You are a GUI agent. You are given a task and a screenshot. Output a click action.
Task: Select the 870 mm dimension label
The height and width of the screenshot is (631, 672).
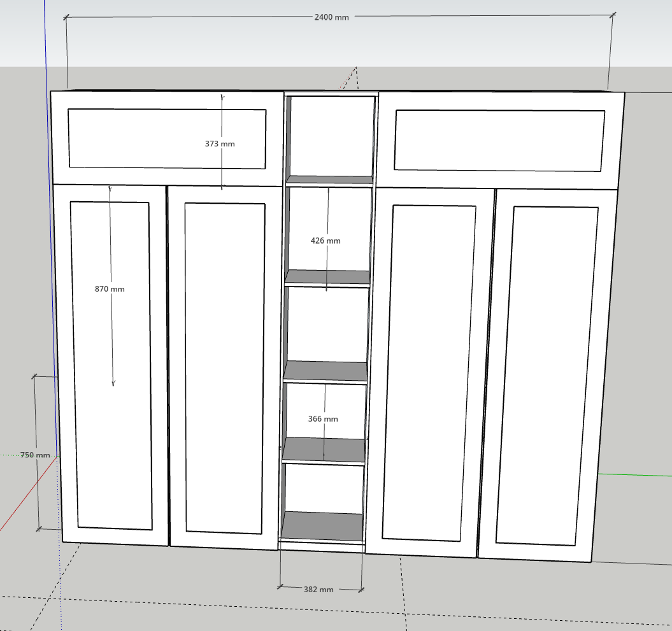[110, 289]
